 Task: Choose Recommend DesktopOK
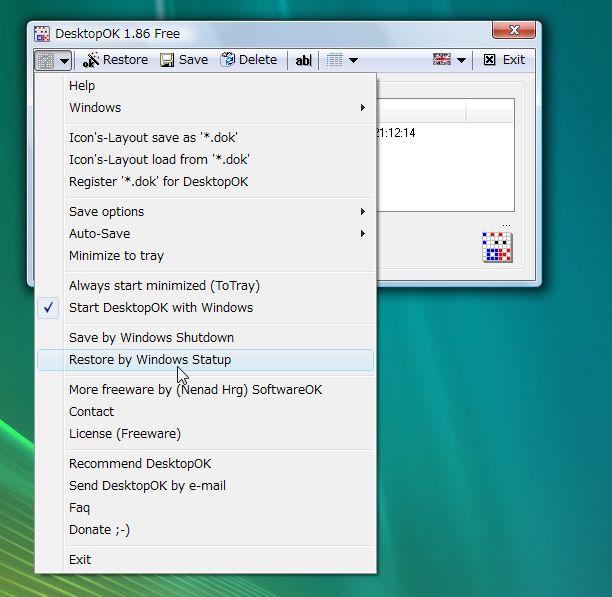pyautogui.click(x=205, y=464)
